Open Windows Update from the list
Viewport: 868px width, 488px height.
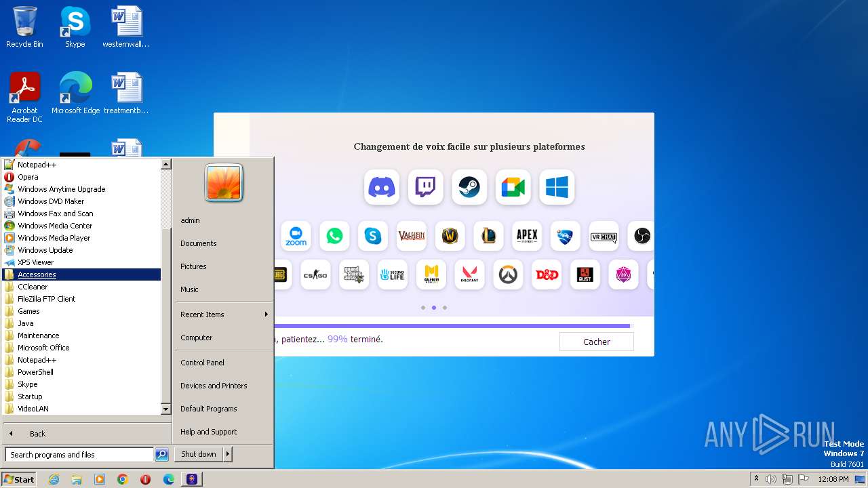coord(81,250)
